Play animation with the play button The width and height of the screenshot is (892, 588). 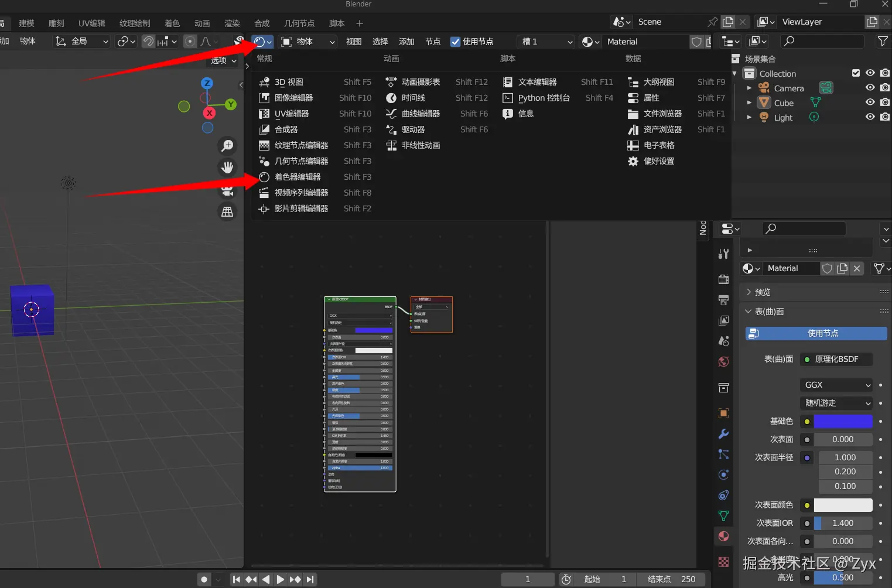click(x=280, y=579)
